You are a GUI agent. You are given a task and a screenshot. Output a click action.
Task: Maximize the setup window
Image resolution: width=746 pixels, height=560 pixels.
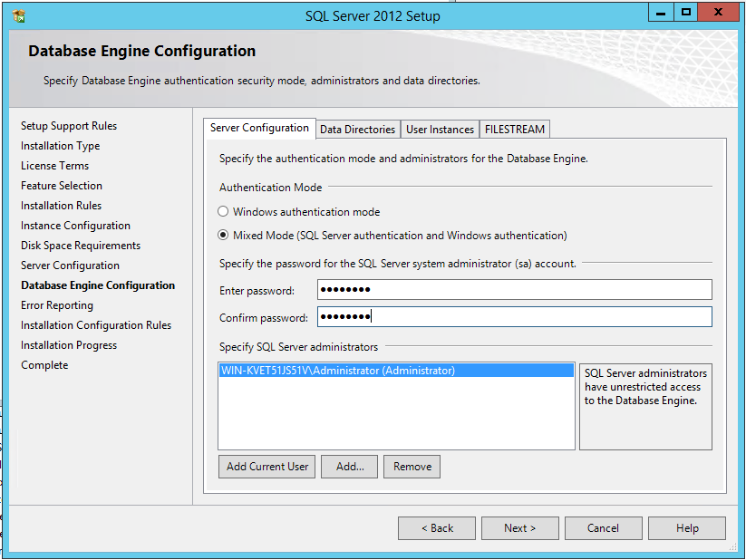(686, 13)
